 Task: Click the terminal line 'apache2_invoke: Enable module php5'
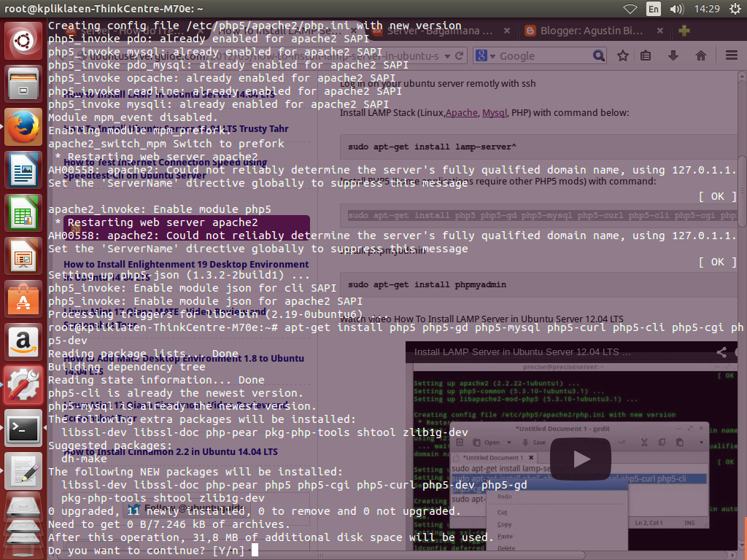pos(160,209)
